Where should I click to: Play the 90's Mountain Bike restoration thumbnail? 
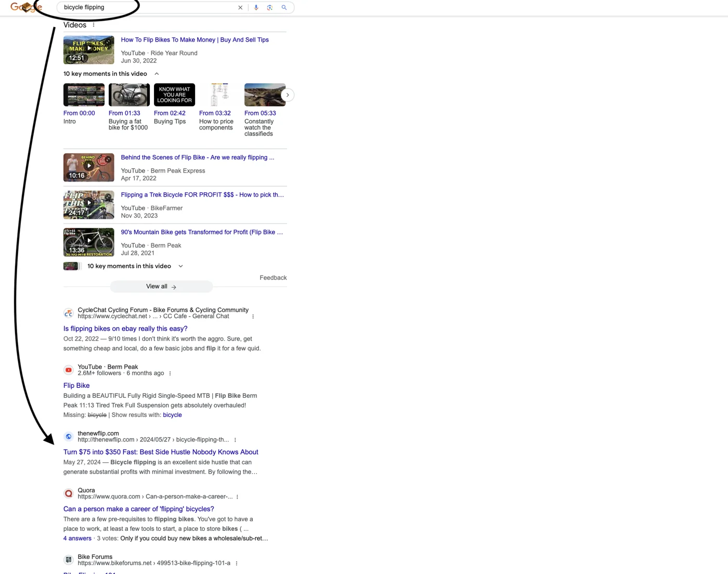coord(89,242)
